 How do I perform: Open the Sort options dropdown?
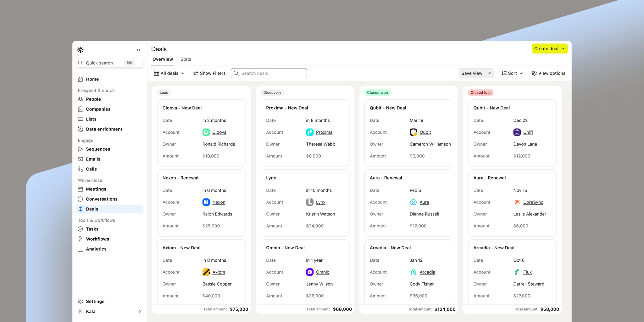pos(512,73)
